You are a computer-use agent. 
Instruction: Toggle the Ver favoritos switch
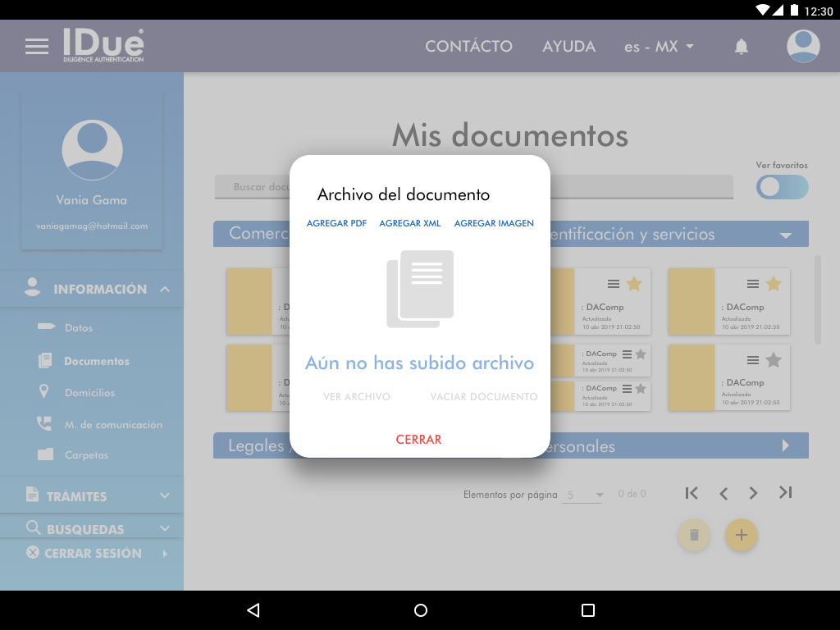[782, 187]
